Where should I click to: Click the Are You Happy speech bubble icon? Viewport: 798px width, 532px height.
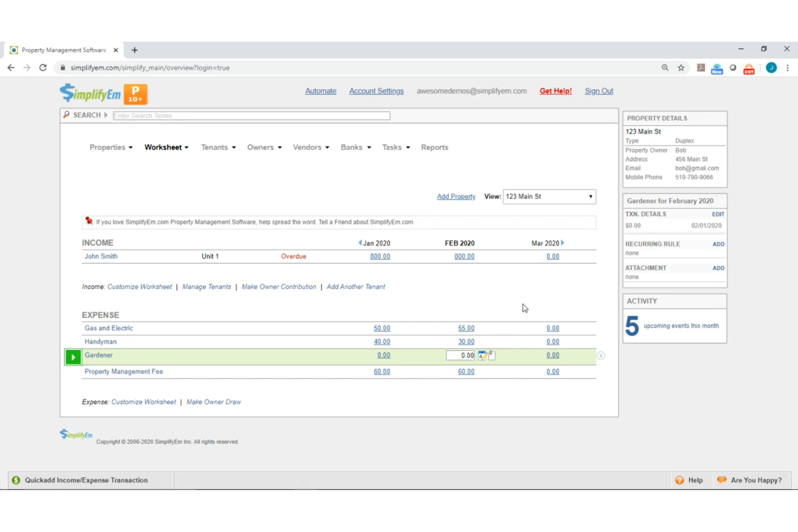721,480
